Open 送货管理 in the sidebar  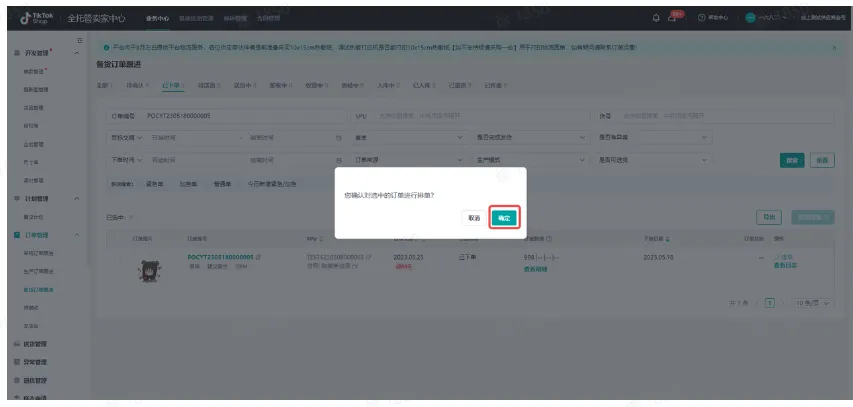36,344
